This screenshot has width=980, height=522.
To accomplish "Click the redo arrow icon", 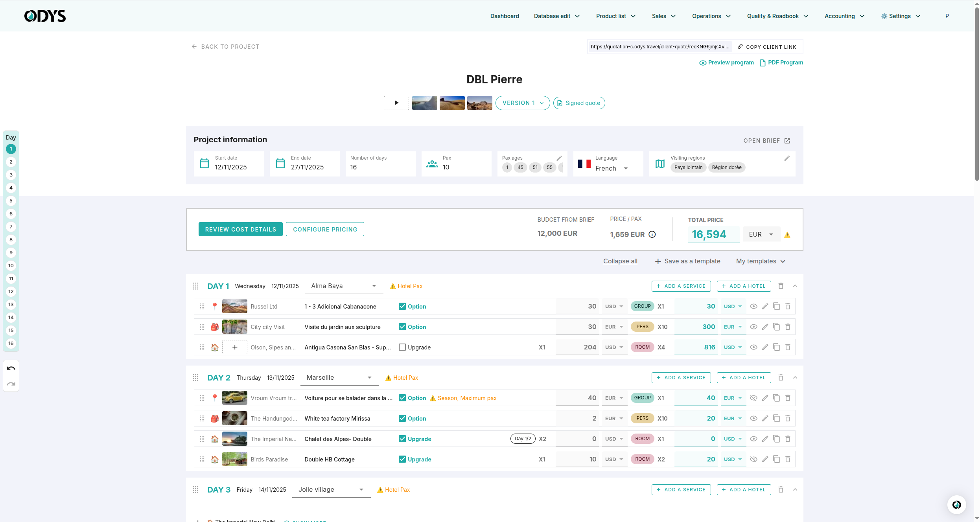I will (11, 384).
